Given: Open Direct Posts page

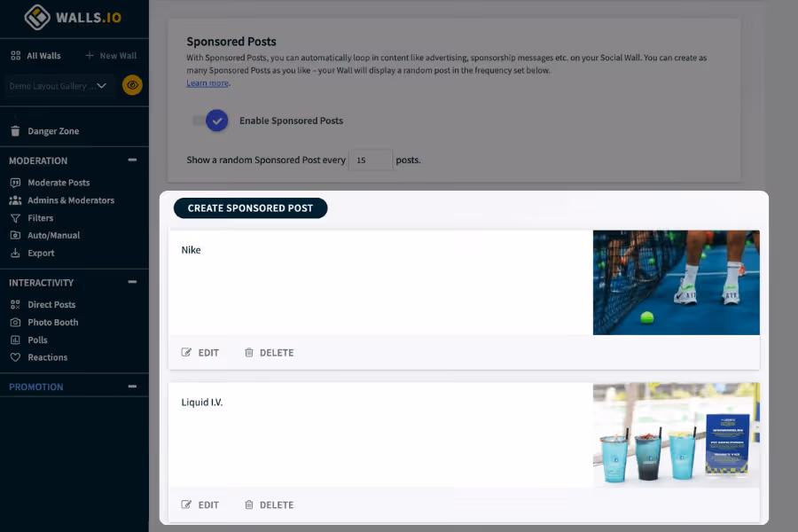Looking at the screenshot, I should [51, 304].
